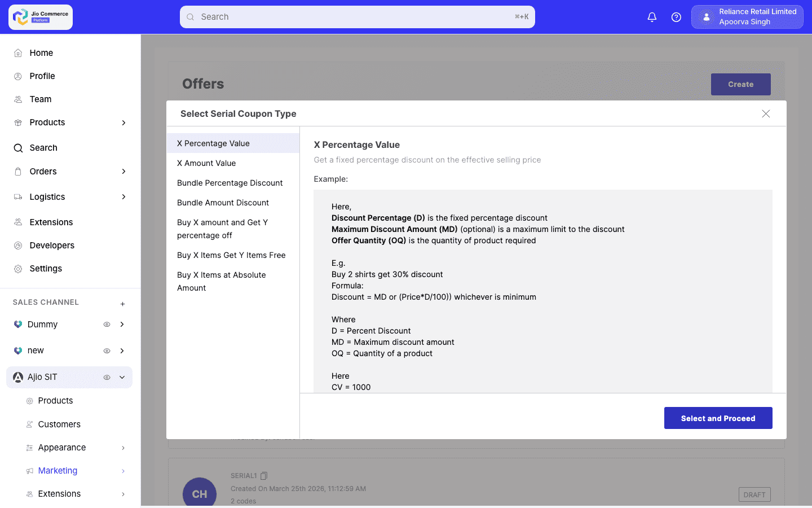Toggle visibility for the new sales channel
Screen dimensions: 812x508
107,350
